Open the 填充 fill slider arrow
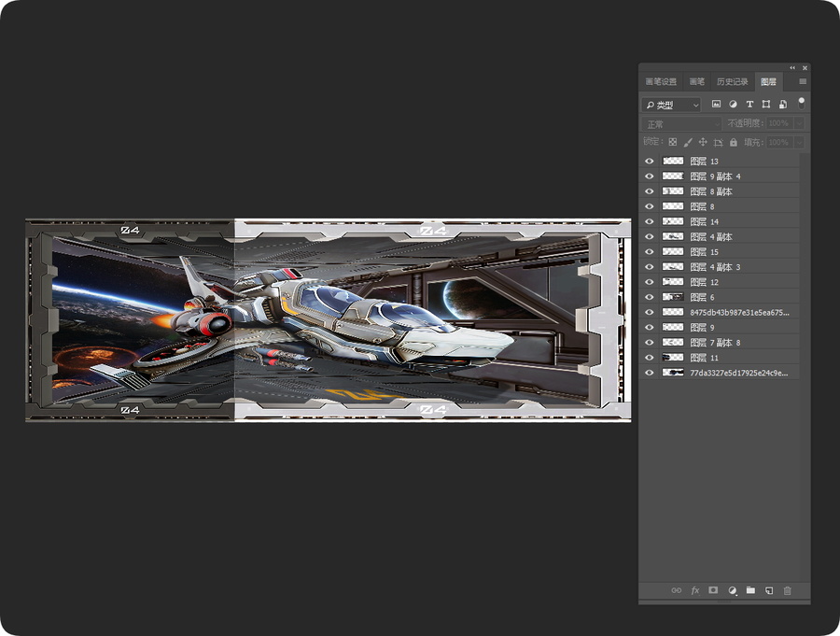The height and width of the screenshot is (636, 840). click(x=799, y=142)
